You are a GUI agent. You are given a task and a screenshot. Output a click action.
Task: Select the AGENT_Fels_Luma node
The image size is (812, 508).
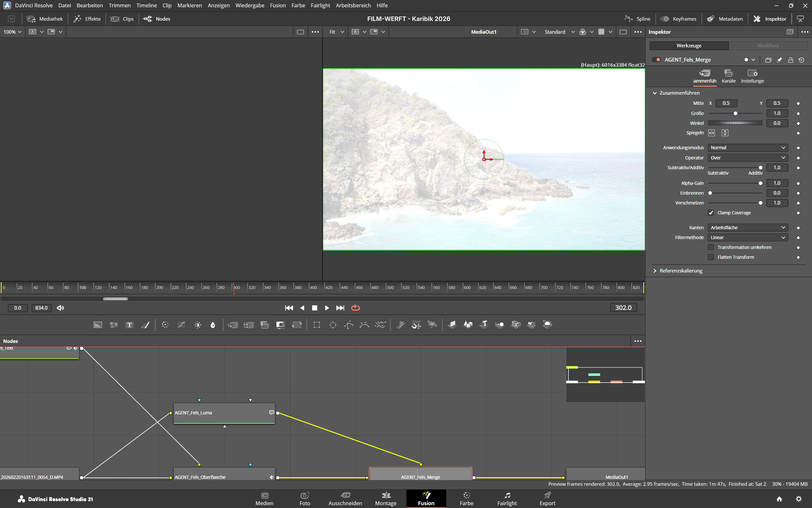point(224,413)
